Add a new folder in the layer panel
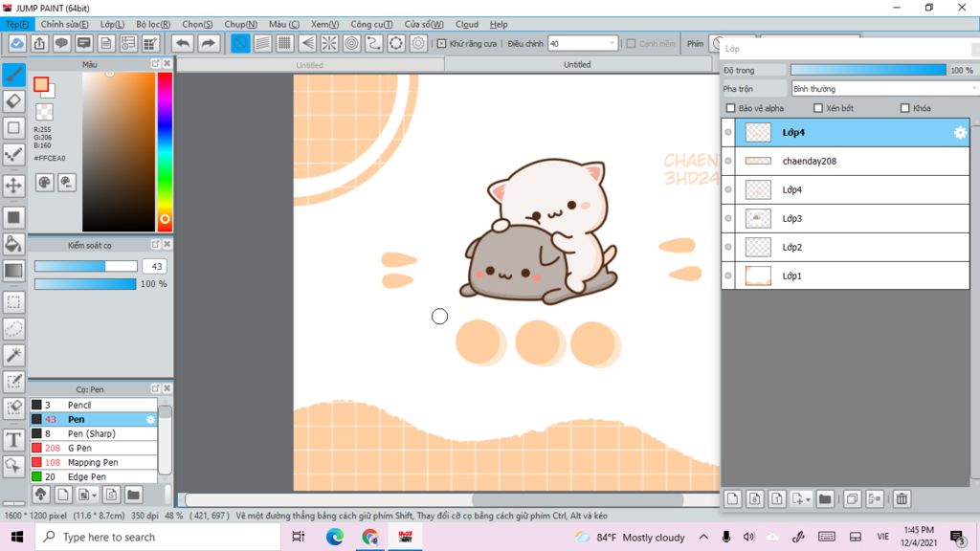 tap(825, 498)
